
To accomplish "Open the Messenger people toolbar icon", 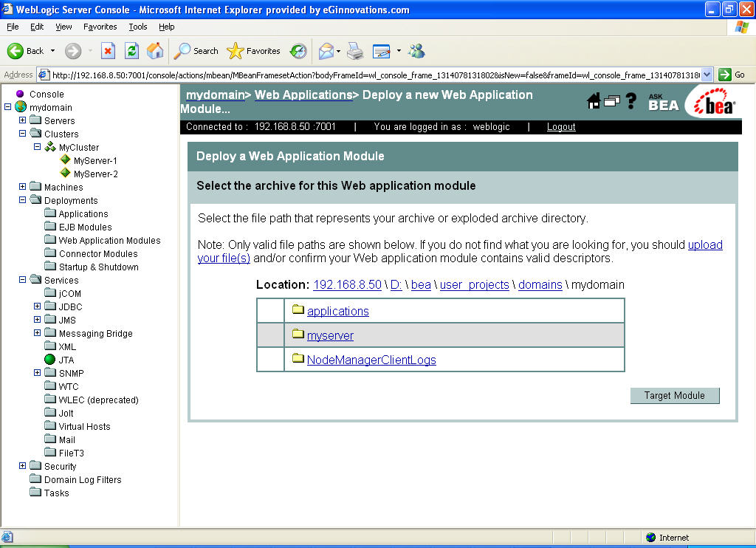I will point(416,51).
